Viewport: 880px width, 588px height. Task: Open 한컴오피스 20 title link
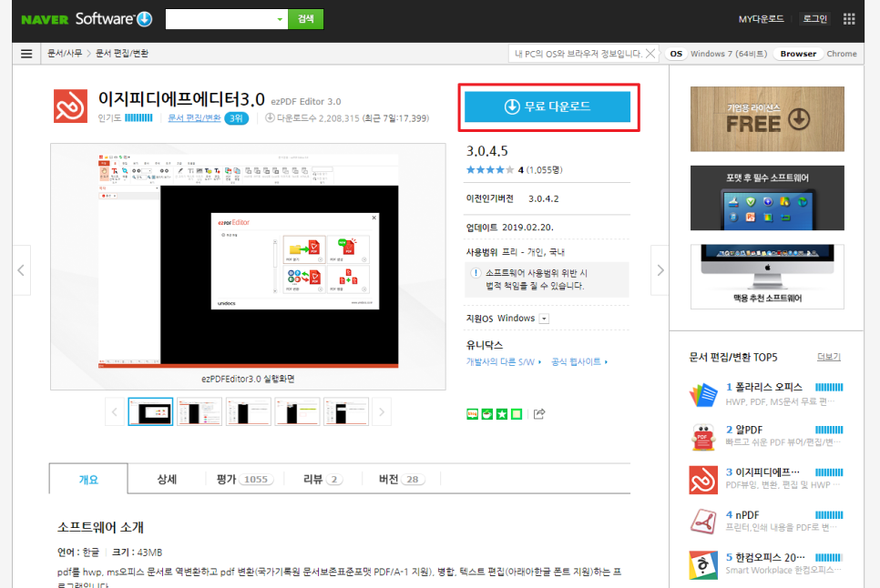point(770,558)
